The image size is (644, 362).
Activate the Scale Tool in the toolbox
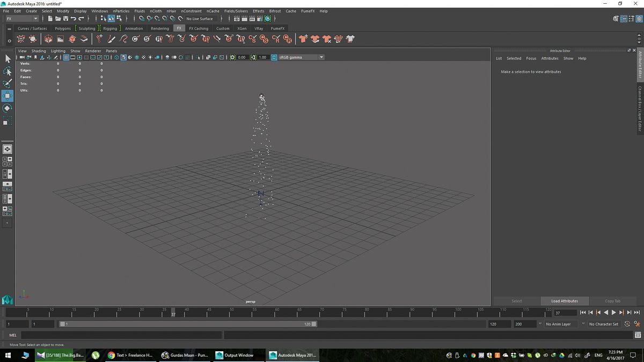pyautogui.click(x=8, y=122)
